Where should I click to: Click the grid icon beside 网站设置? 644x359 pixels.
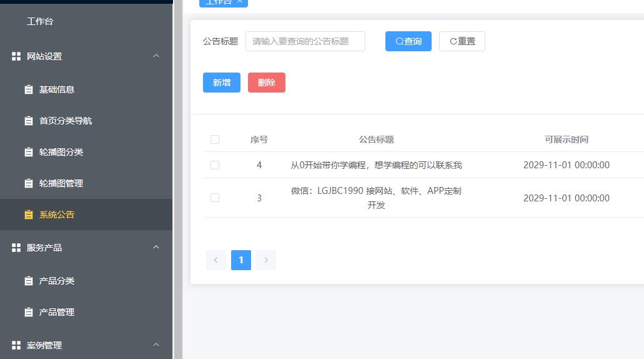pos(16,56)
